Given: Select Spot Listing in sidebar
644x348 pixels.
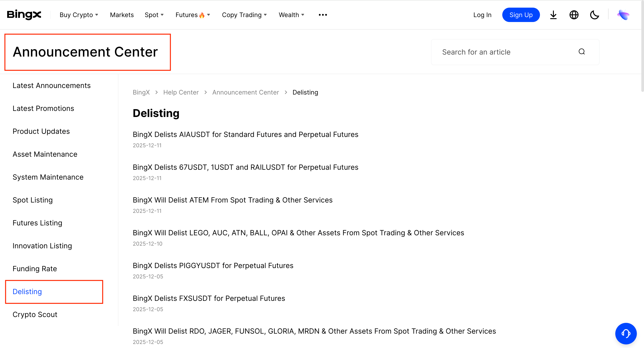Looking at the screenshot, I should (33, 200).
